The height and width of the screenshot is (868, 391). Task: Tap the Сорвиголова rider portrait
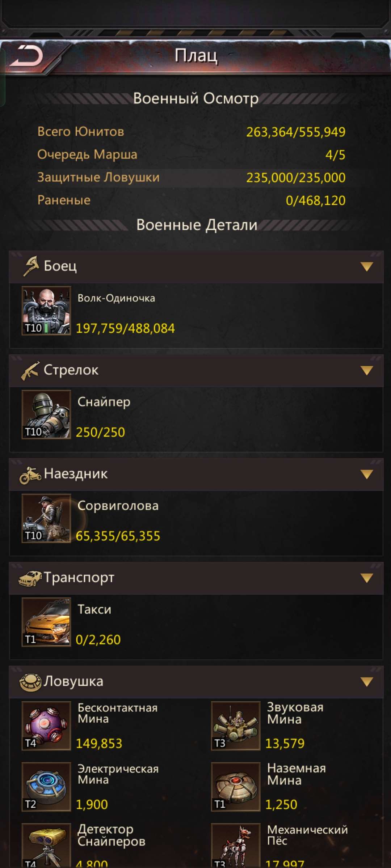coord(46,518)
